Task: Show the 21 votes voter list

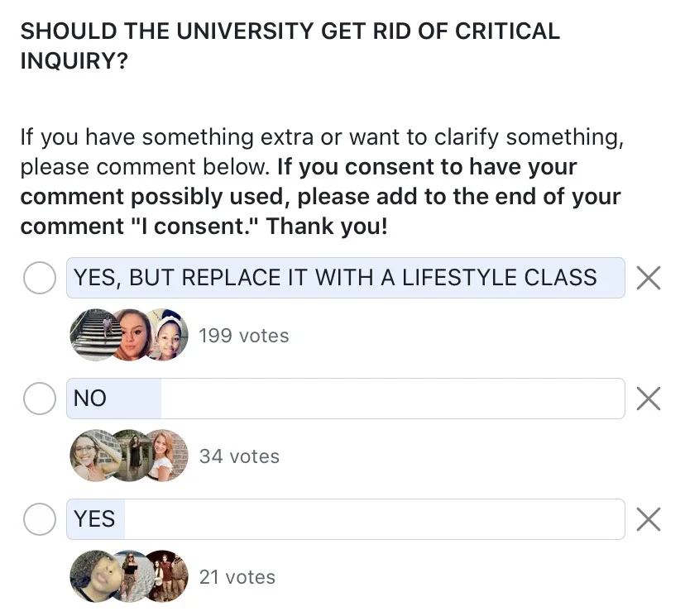Action: pyautogui.click(x=237, y=577)
